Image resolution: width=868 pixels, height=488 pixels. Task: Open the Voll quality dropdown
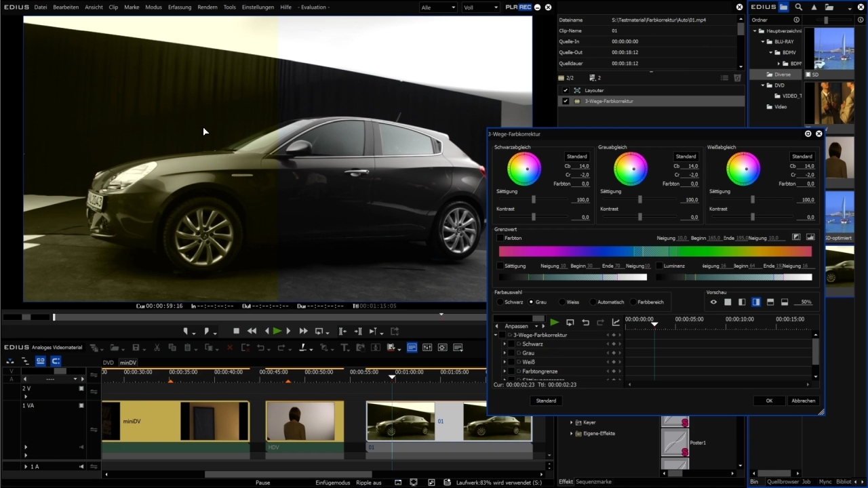point(480,7)
